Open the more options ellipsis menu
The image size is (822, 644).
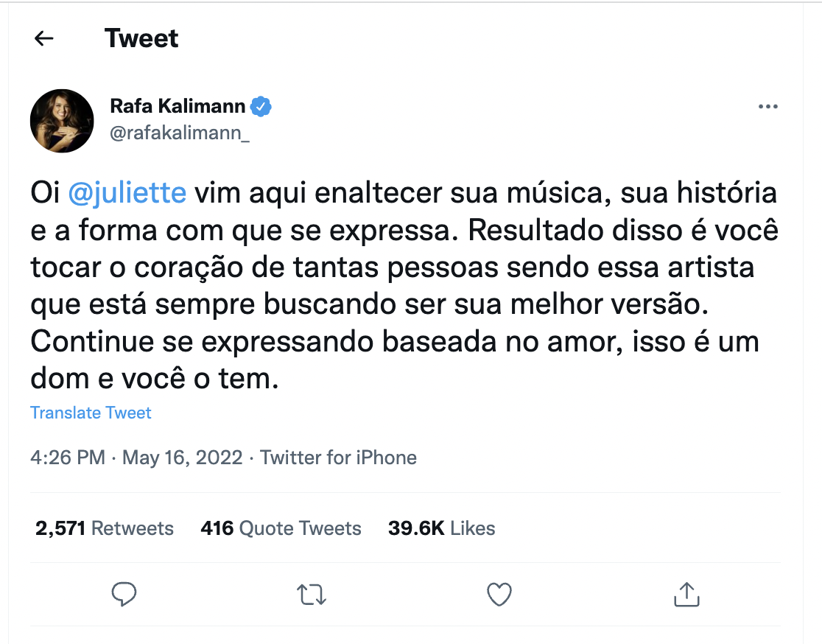[x=767, y=108]
